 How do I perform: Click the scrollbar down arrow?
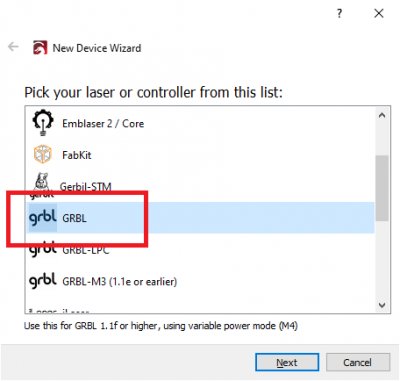point(382,305)
